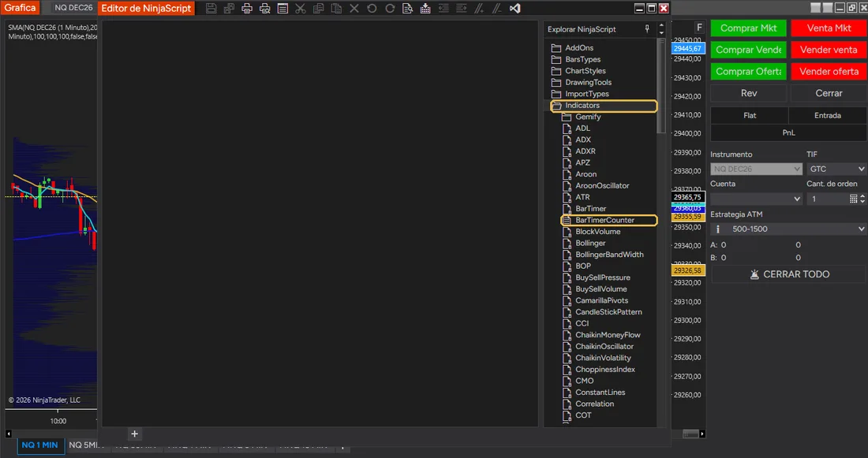Select the Aroon indicator
The height and width of the screenshot is (458, 868).
[586, 174]
